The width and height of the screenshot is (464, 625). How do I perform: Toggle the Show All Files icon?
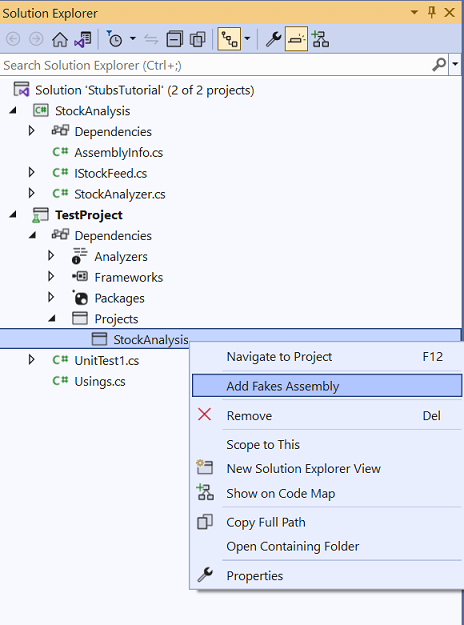coord(198,39)
